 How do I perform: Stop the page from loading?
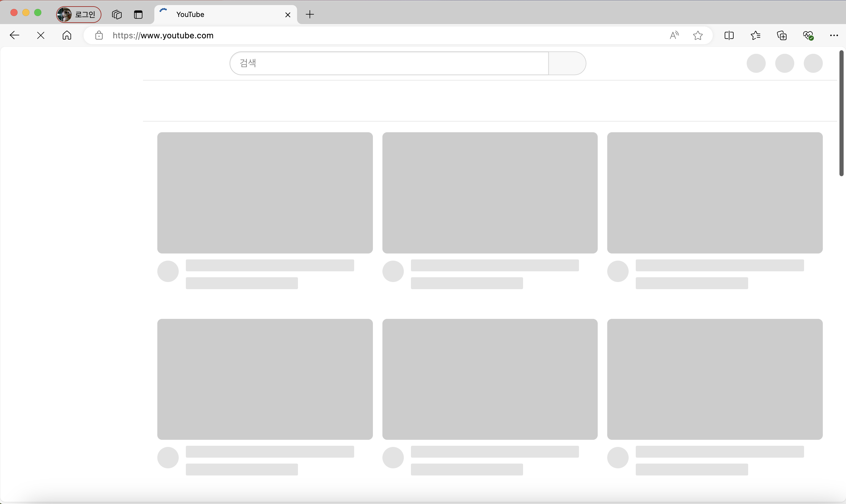pyautogui.click(x=41, y=35)
